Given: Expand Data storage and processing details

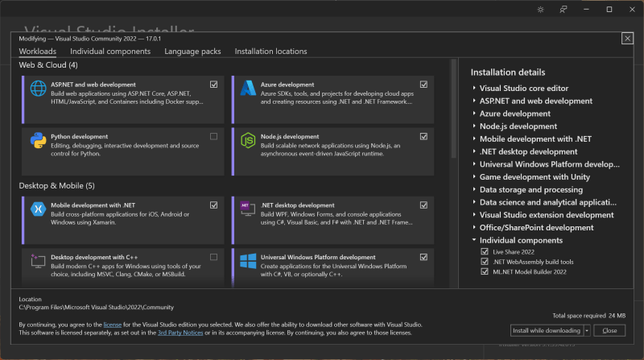Looking at the screenshot, I should [x=474, y=189].
